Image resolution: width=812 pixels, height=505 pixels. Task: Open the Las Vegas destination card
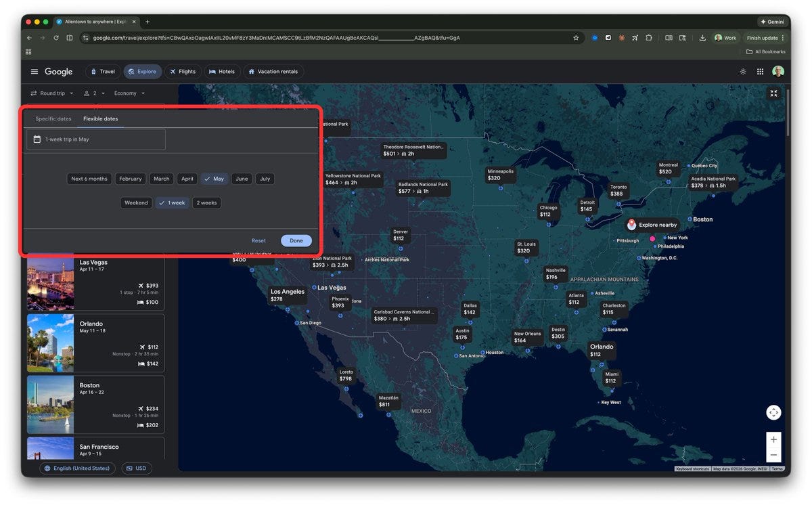[x=95, y=282]
